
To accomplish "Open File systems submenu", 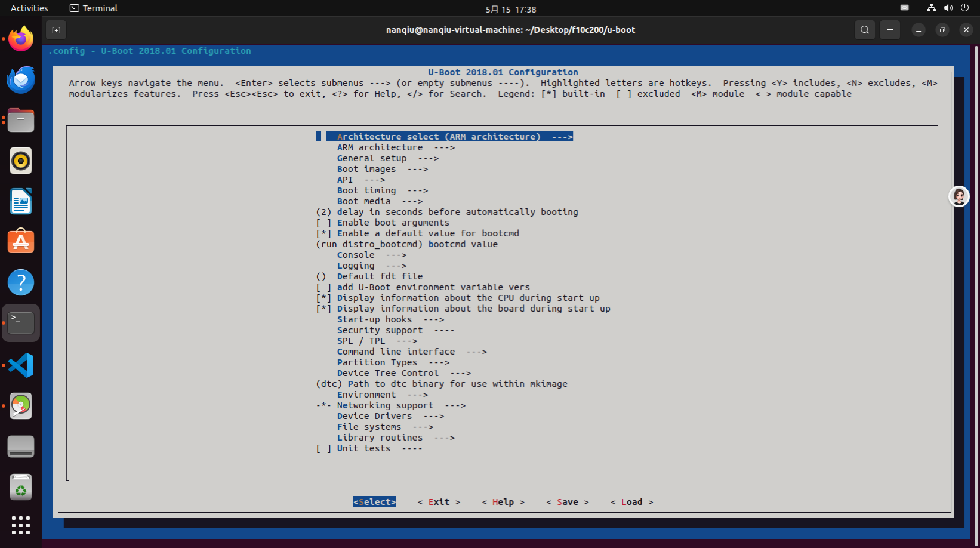I will tap(385, 427).
